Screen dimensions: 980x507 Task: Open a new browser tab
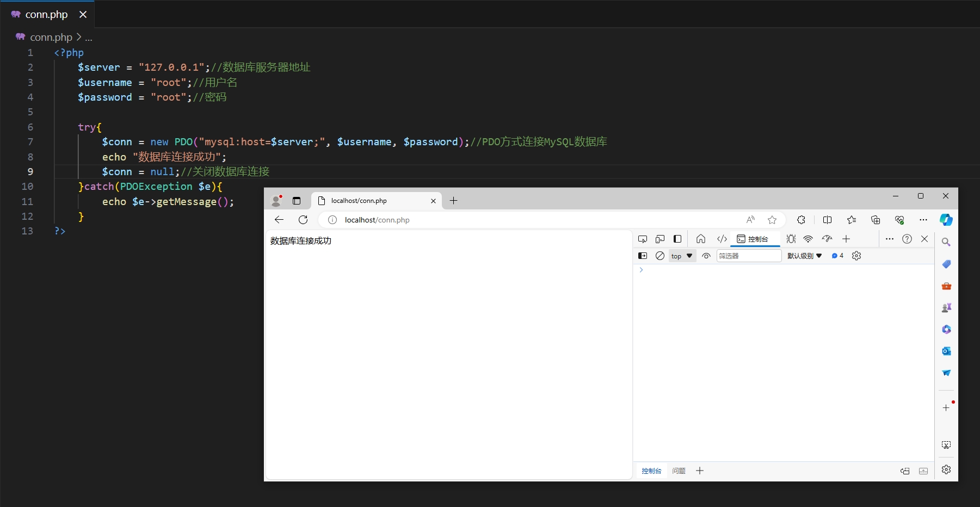[x=453, y=201]
